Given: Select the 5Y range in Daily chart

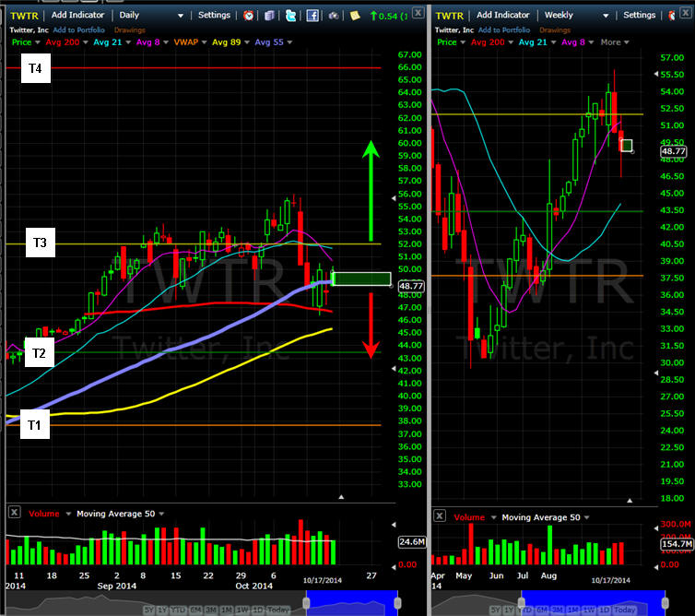Looking at the screenshot, I should click(x=149, y=610).
